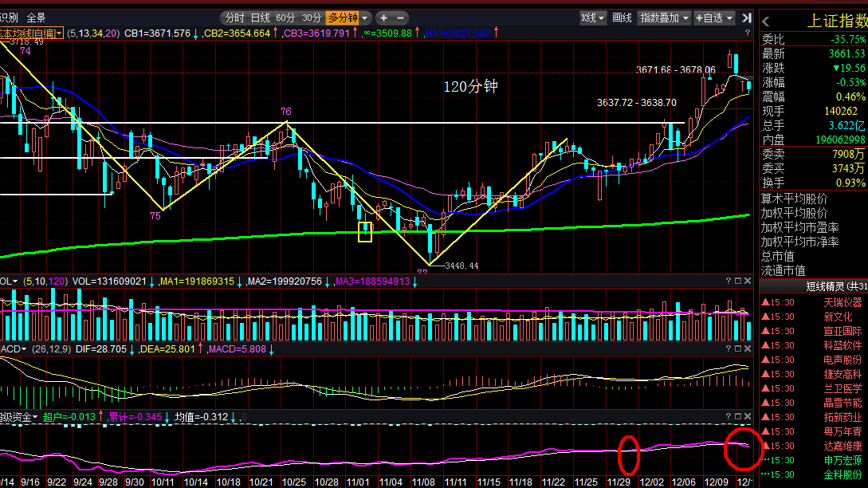The width and height of the screenshot is (868, 488).
Task: Open 天瑞仪器 in the 短线精灵 list
Action: [x=842, y=302]
